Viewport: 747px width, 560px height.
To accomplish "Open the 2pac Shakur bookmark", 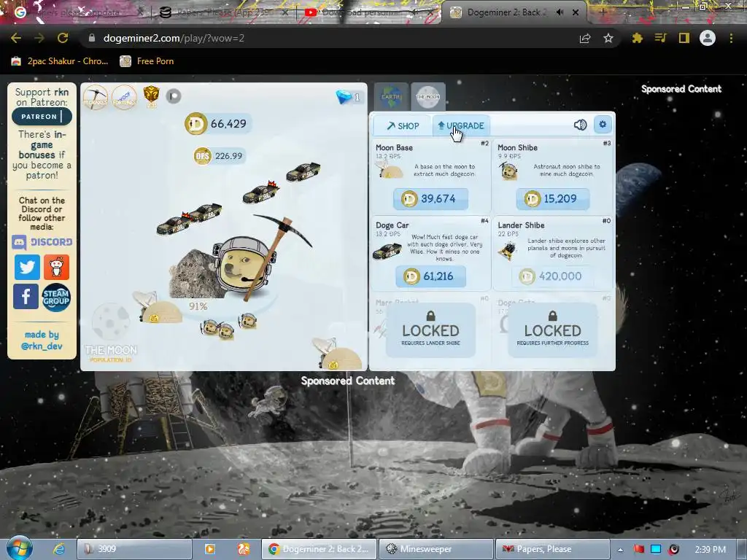I will coord(60,61).
